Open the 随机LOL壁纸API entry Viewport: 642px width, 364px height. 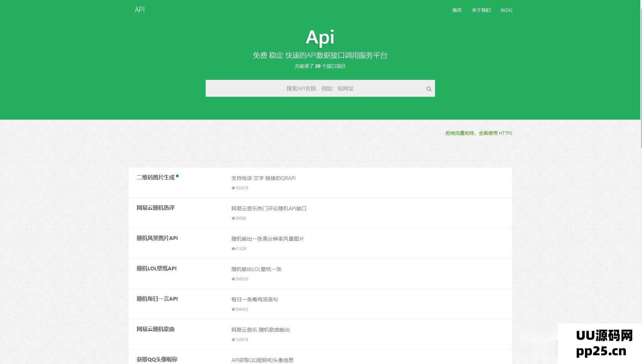coord(156,269)
